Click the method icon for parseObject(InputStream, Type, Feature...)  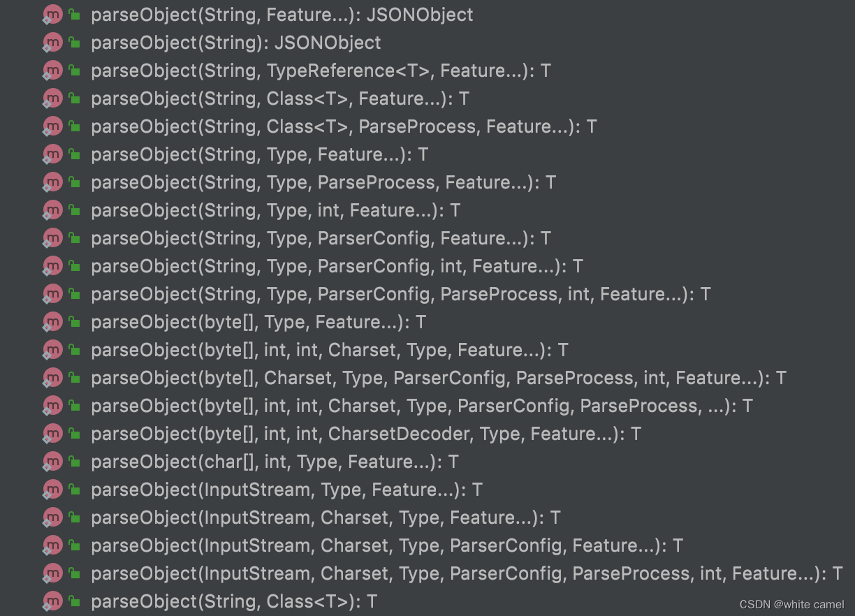click(x=53, y=489)
